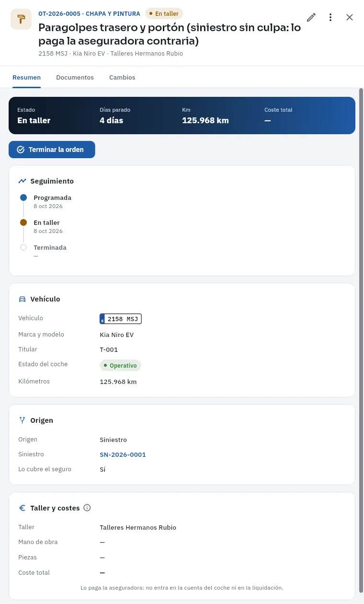Click the Terminada timeline marker dot
Image resolution: width=364 pixels, height=604 pixels.
coord(23,247)
